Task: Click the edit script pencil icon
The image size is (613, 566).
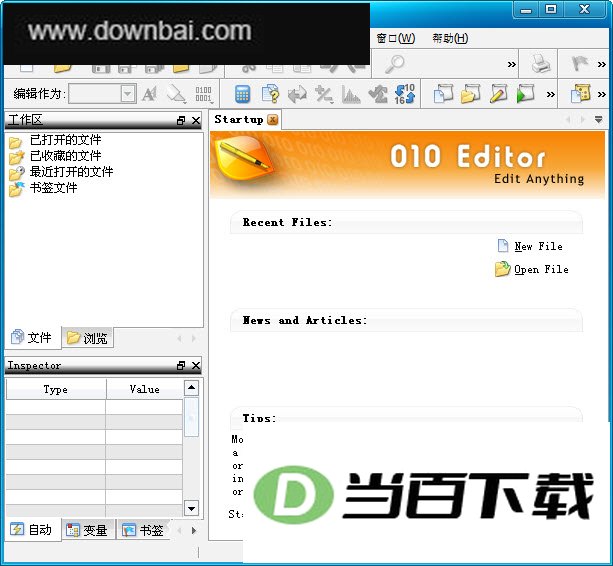Action: [x=498, y=93]
